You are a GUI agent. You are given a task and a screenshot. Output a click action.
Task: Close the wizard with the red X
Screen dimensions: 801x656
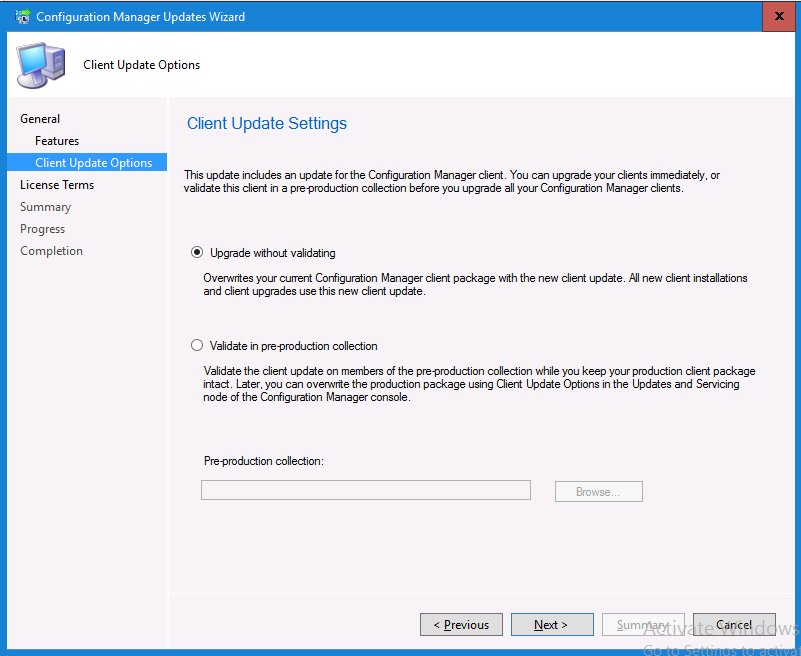click(x=779, y=16)
